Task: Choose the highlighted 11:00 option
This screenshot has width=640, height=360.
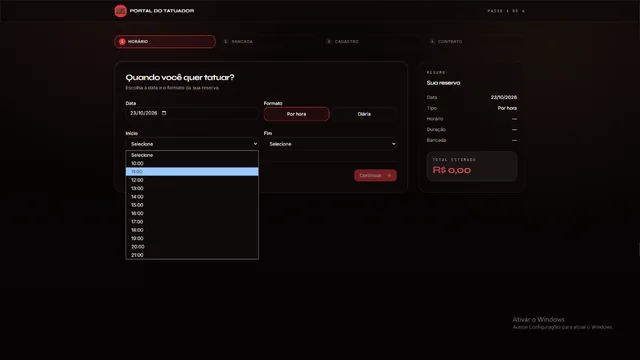Action: (x=192, y=172)
